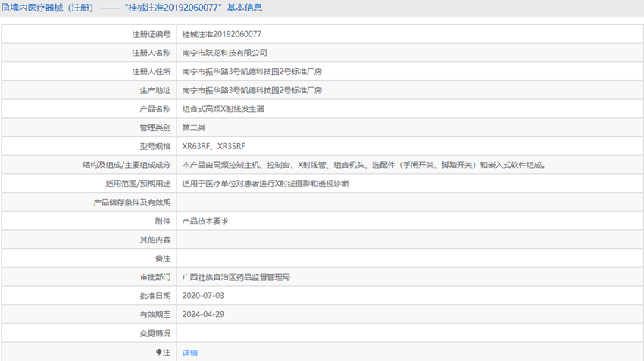
Task: Click label 附件
Action: (x=163, y=221)
